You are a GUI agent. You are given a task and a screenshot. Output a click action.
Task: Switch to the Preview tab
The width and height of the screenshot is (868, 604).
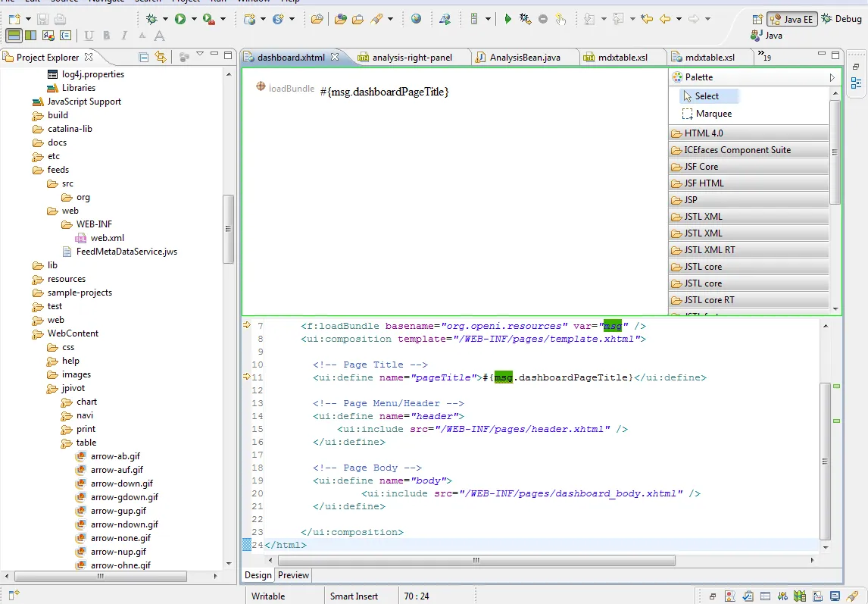point(294,575)
